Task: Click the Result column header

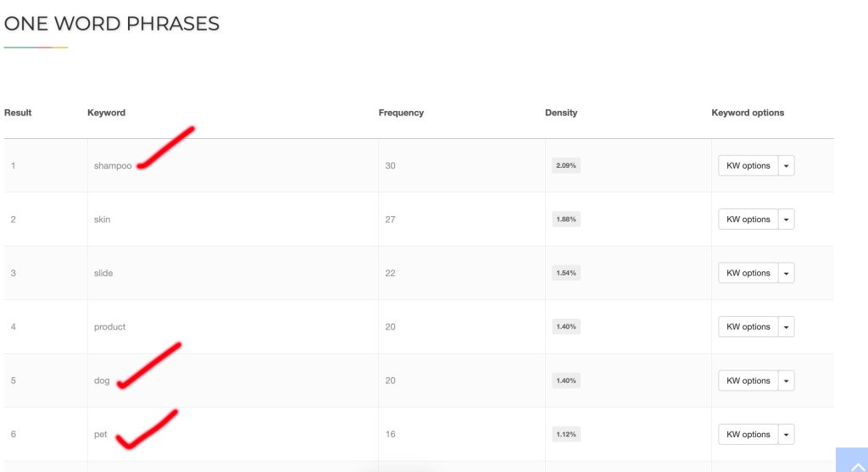Action: [x=18, y=113]
